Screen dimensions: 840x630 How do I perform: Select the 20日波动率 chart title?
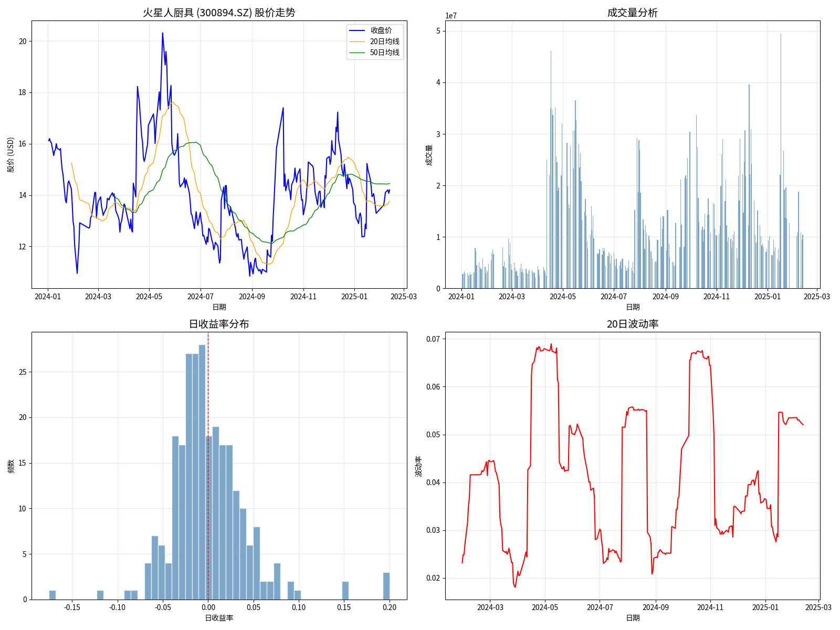[632, 324]
